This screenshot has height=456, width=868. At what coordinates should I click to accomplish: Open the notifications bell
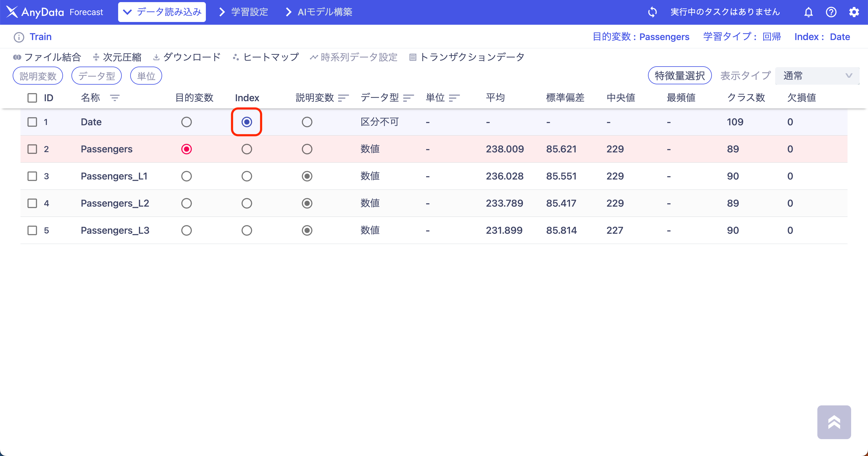click(808, 12)
